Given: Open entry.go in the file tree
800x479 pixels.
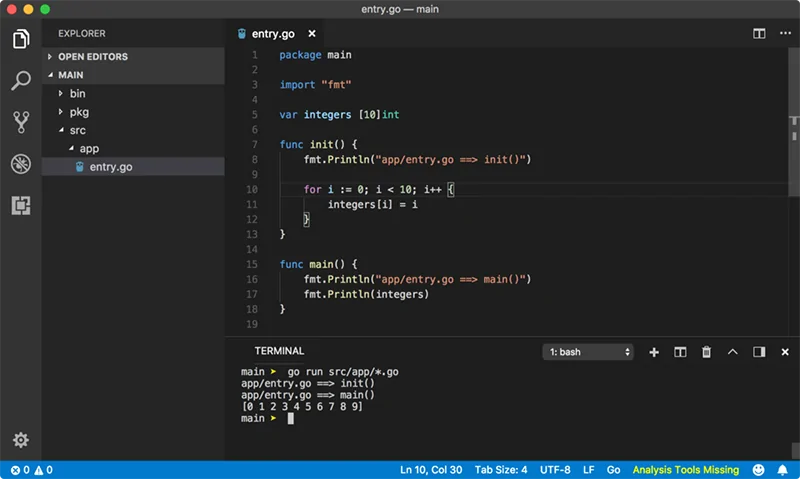Looking at the screenshot, I should 110,167.
